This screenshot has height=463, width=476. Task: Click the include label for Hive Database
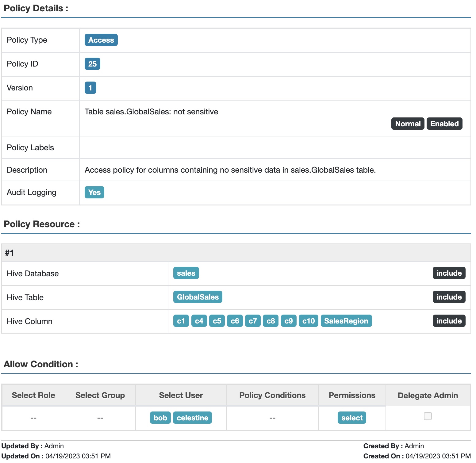click(x=449, y=273)
